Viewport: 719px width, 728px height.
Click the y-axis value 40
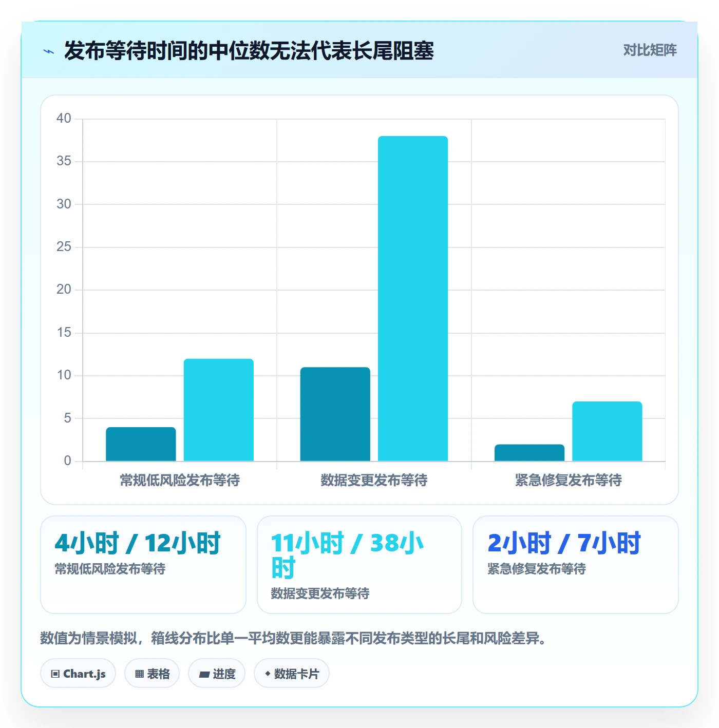tap(64, 119)
